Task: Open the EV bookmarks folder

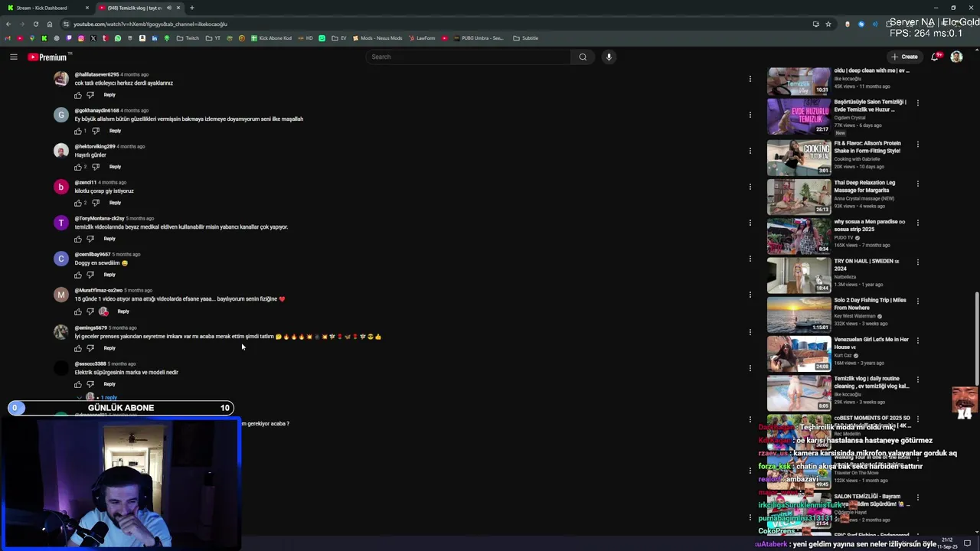Action: [x=339, y=38]
